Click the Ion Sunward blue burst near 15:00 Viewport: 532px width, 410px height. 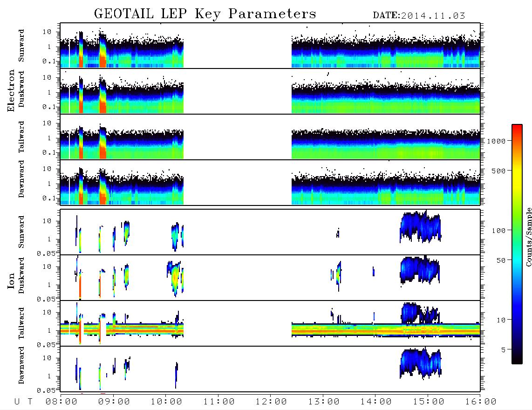click(420, 226)
